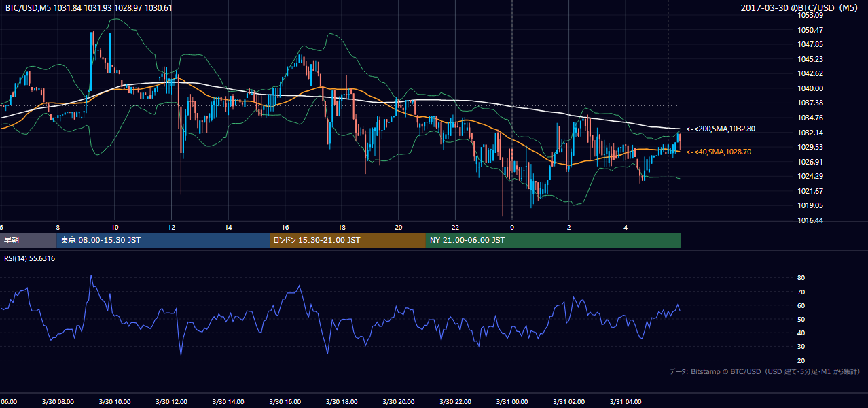Click the 200 SMA 1032.80 label

coord(721,129)
